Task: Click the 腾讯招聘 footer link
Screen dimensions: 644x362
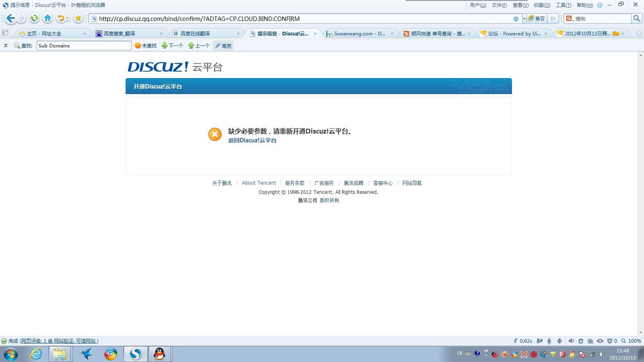Action: tap(353, 183)
